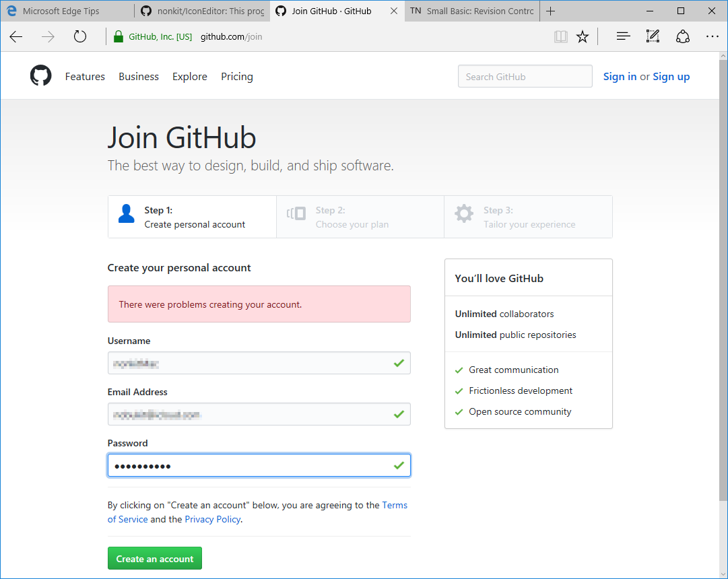The width and height of the screenshot is (728, 579).
Task: Click into the Password input
Action: coord(259,465)
